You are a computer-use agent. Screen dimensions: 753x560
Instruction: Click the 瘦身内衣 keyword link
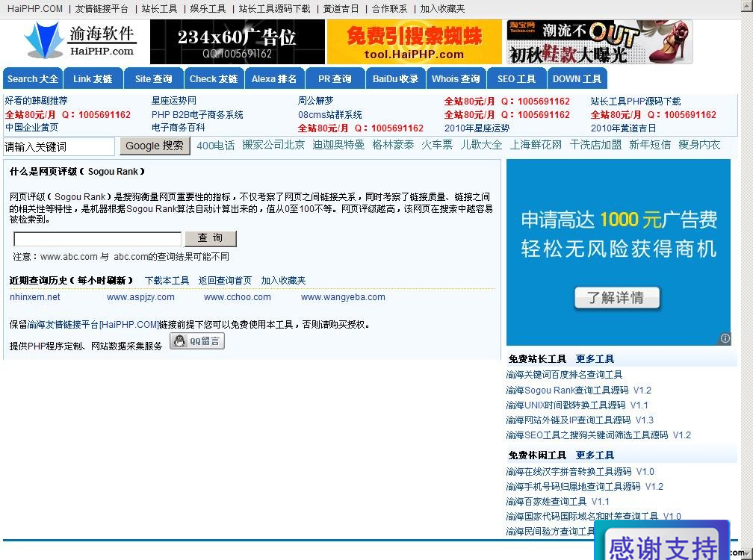click(x=699, y=145)
